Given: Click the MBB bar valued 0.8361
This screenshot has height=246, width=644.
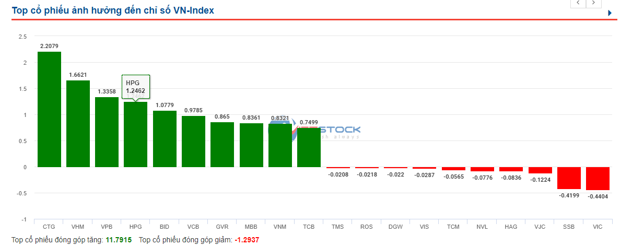Looking at the screenshot, I should 251,145.
